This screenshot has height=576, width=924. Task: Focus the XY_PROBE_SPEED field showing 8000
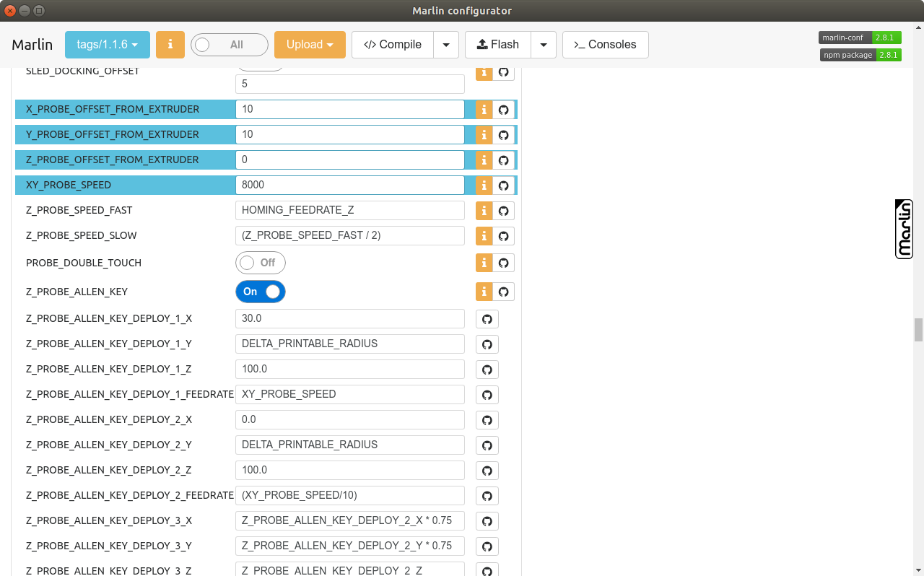pyautogui.click(x=350, y=185)
